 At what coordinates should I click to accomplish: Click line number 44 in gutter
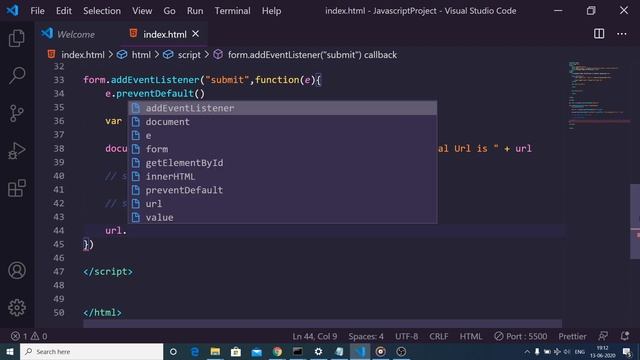tap(59, 231)
